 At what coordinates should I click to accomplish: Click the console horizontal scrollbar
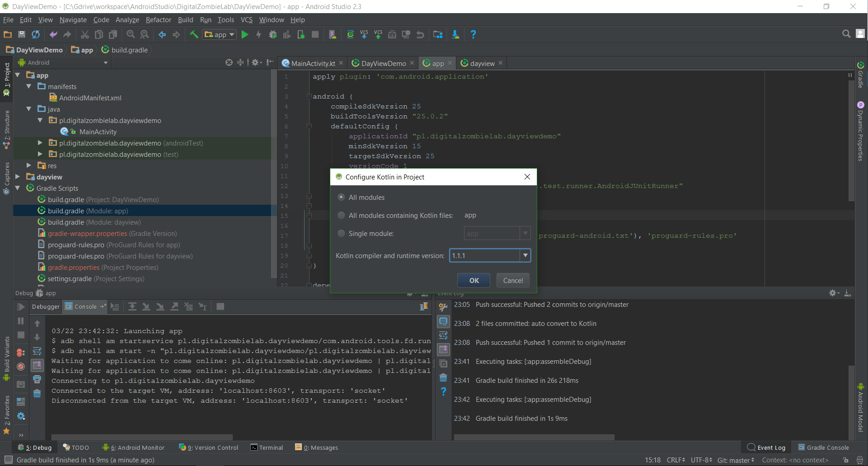[142, 437]
